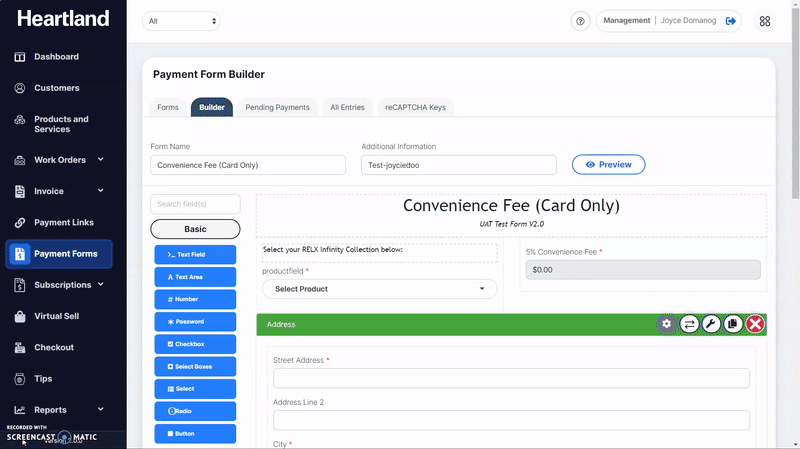Expand the Subscriptions sidebar menu
This screenshot has height=449, width=800.
[63, 285]
